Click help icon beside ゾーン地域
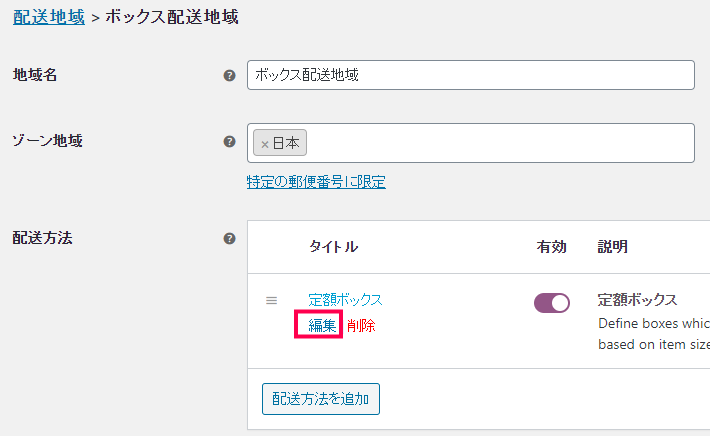The image size is (710, 436). point(230,141)
